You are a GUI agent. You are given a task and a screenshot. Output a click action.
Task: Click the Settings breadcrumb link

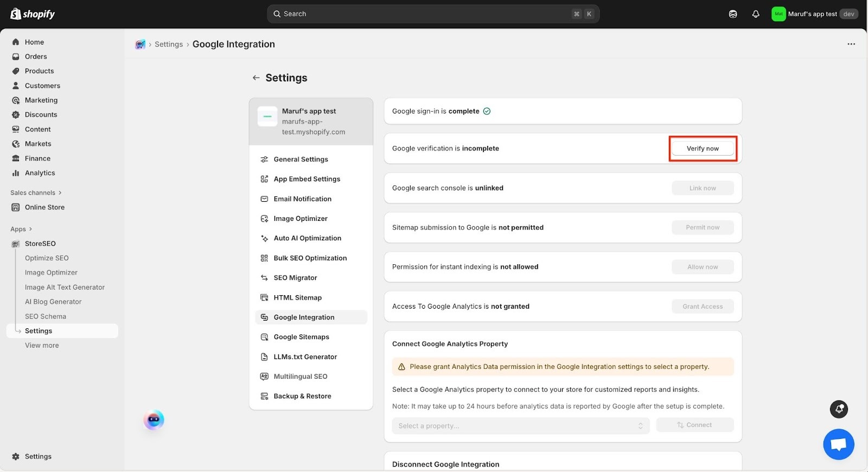(169, 44)
